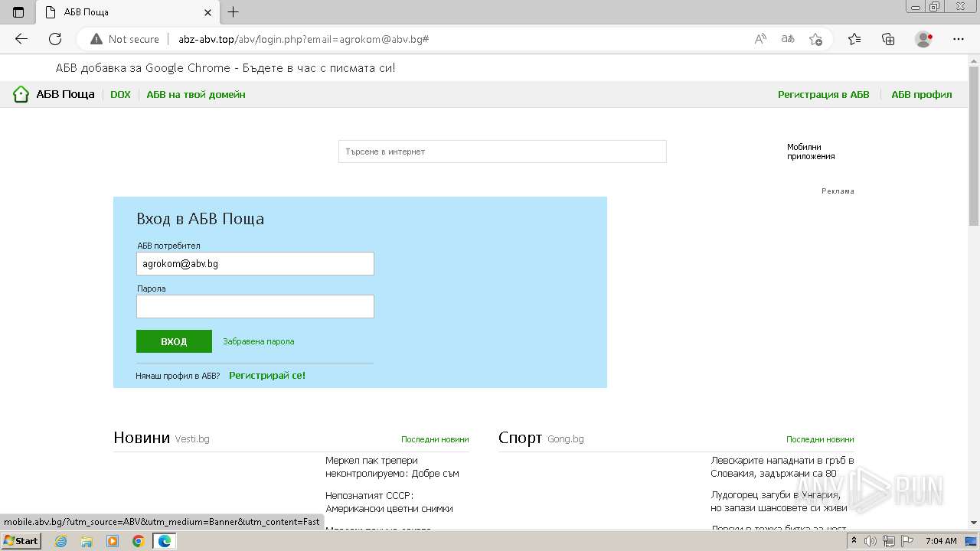The width and height of the screenshot is (980, 551).
Task: Add this page to favorites
Action: tap(815, 39)
